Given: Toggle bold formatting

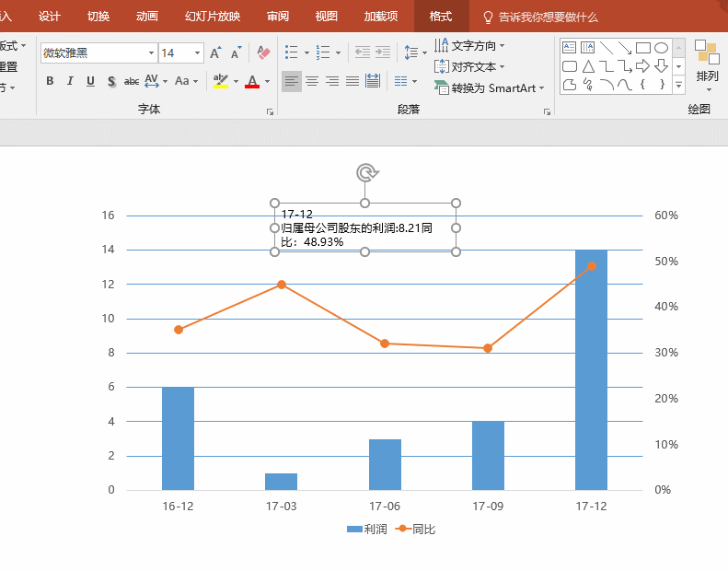Looking at the screenshot, I should (50, 81).
